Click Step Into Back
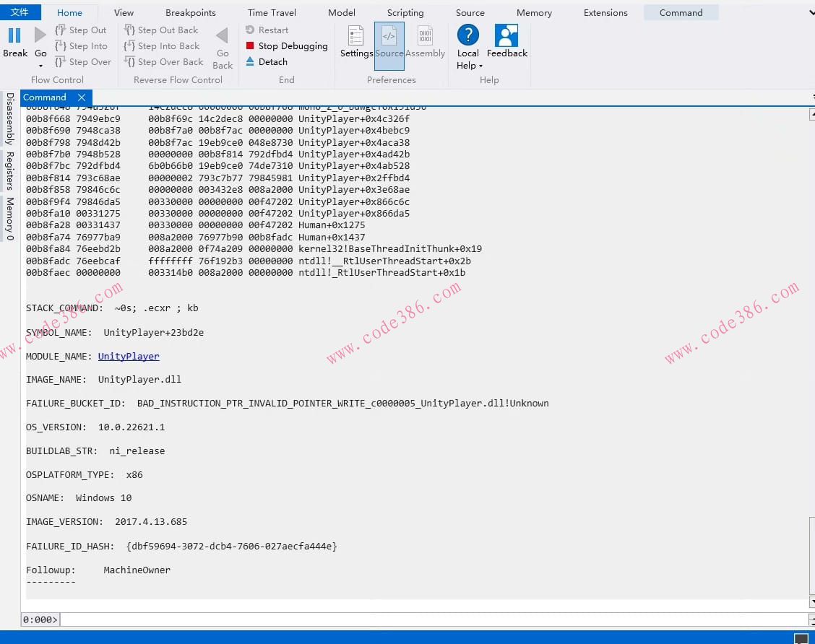 point(162,46)
